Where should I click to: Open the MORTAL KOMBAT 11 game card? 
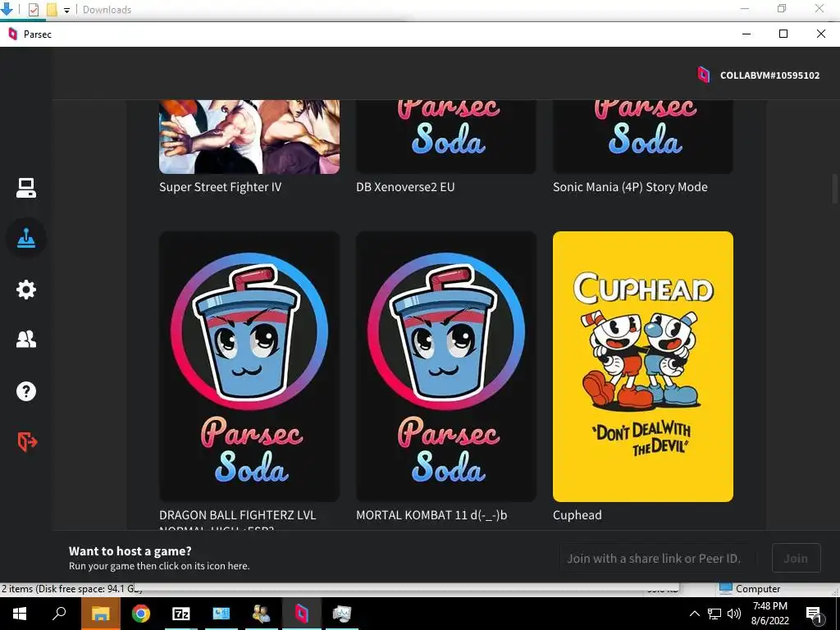tap(445, 367)
